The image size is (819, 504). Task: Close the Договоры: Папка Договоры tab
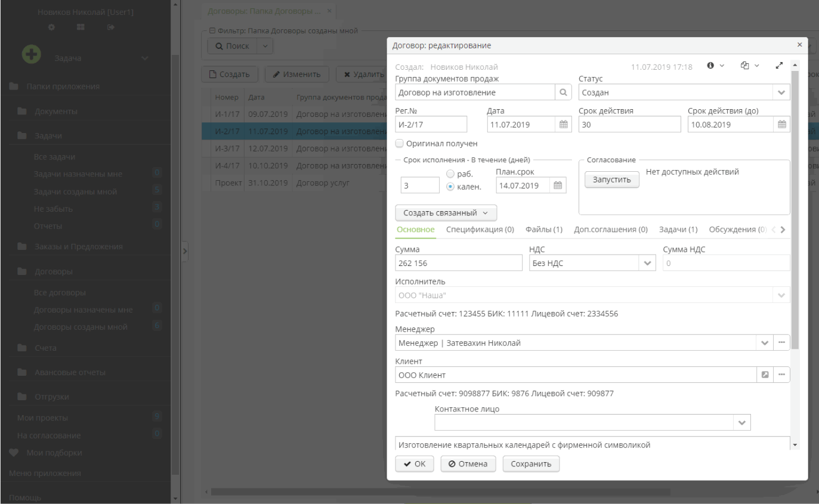(x=329, y=11)
